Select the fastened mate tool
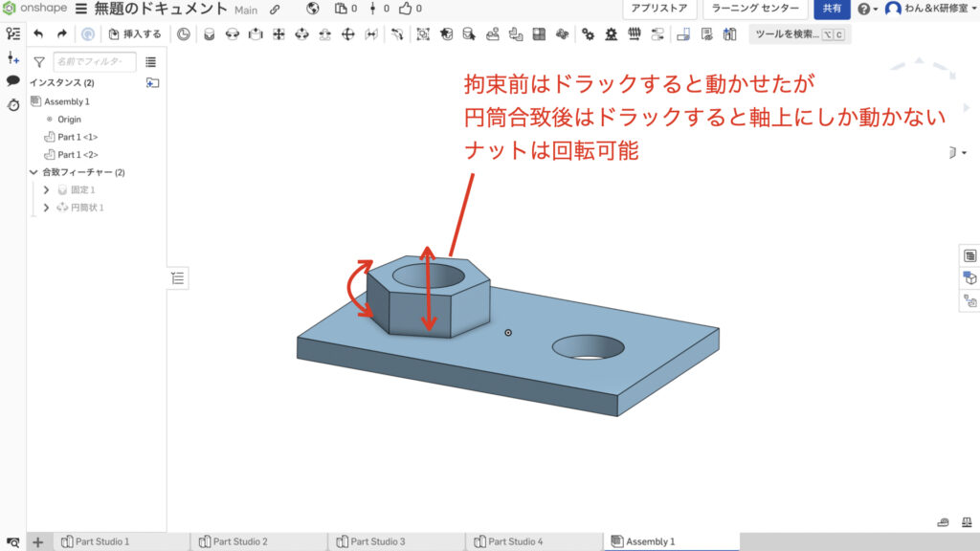The image size is (980, 551). pyautogui.click(x=210, y=34)
